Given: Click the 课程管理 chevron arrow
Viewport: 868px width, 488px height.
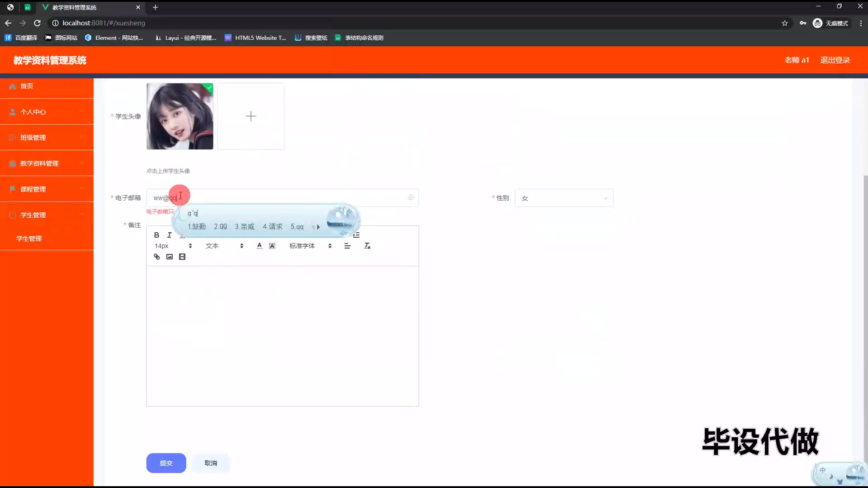Looking at the screenshot, I should point(81,189).
